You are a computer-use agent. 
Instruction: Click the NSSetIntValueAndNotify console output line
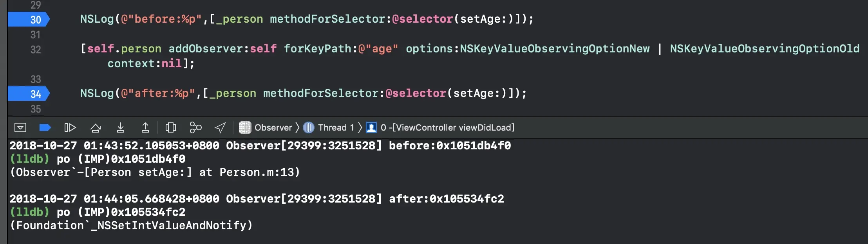point(131,225)
